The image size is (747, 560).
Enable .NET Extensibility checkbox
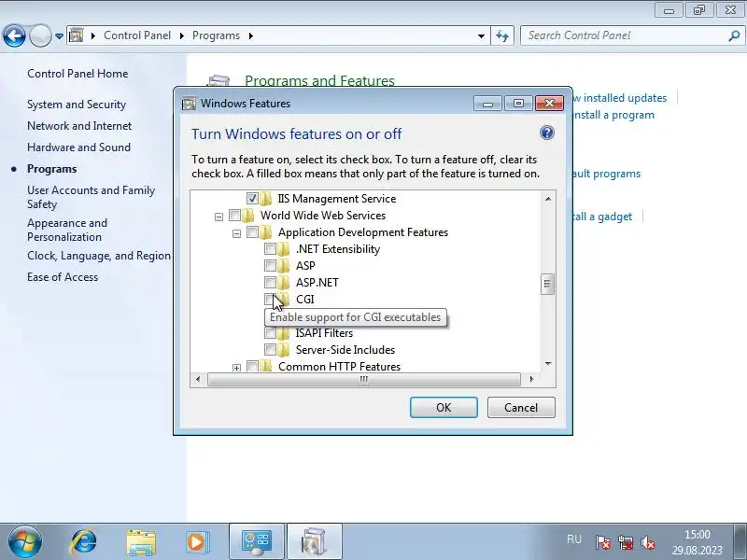[x=270, y=249]
